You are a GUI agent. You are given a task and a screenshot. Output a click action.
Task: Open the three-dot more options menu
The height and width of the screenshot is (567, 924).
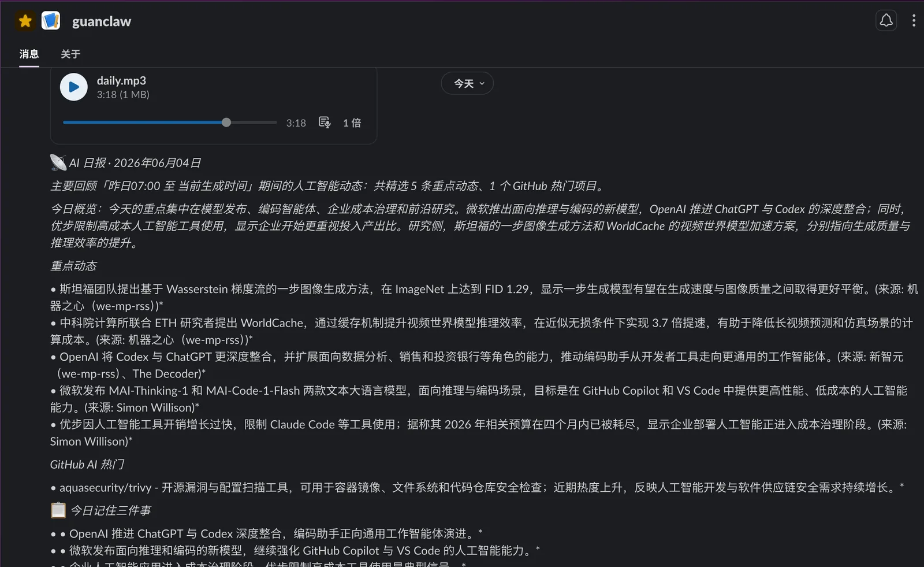tap(914, 21)
